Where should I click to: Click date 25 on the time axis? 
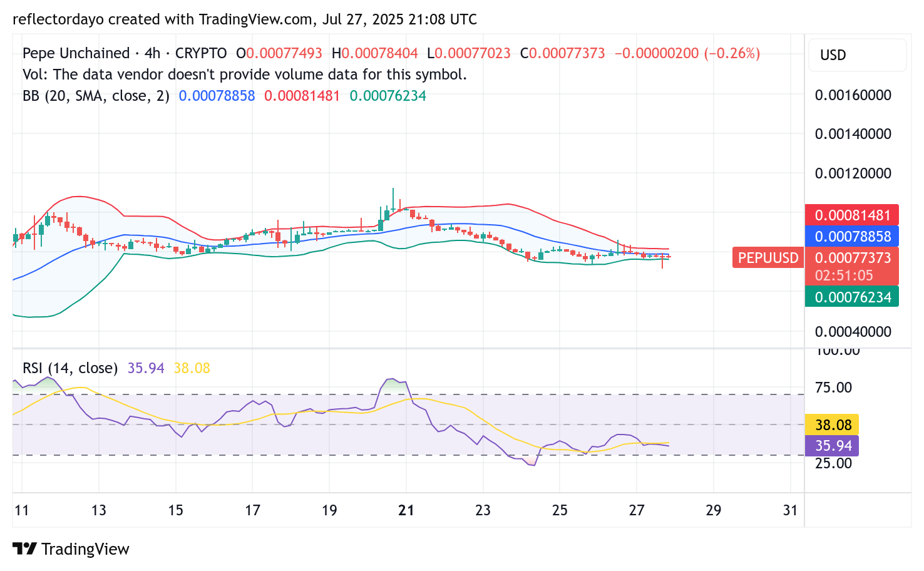click(x=560, y=510)
